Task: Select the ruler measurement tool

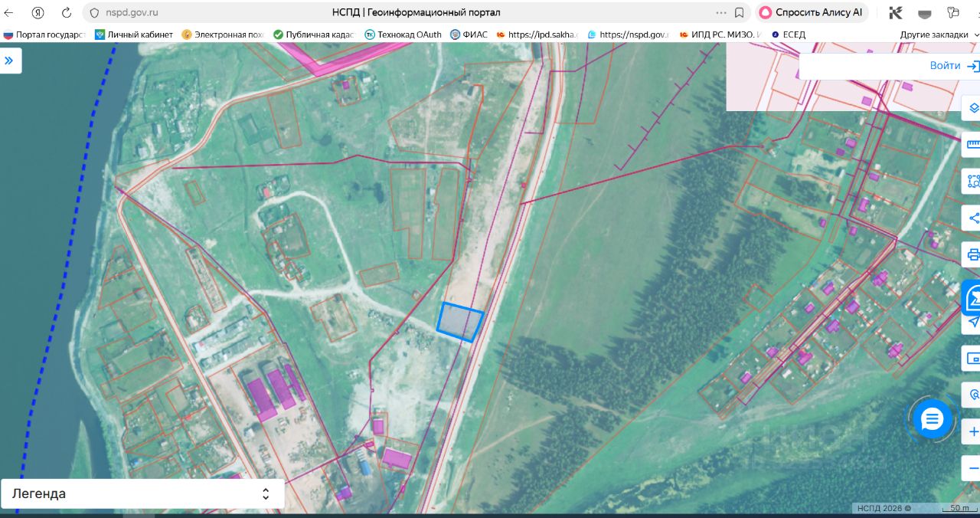Action: click(x=972, y=144)
